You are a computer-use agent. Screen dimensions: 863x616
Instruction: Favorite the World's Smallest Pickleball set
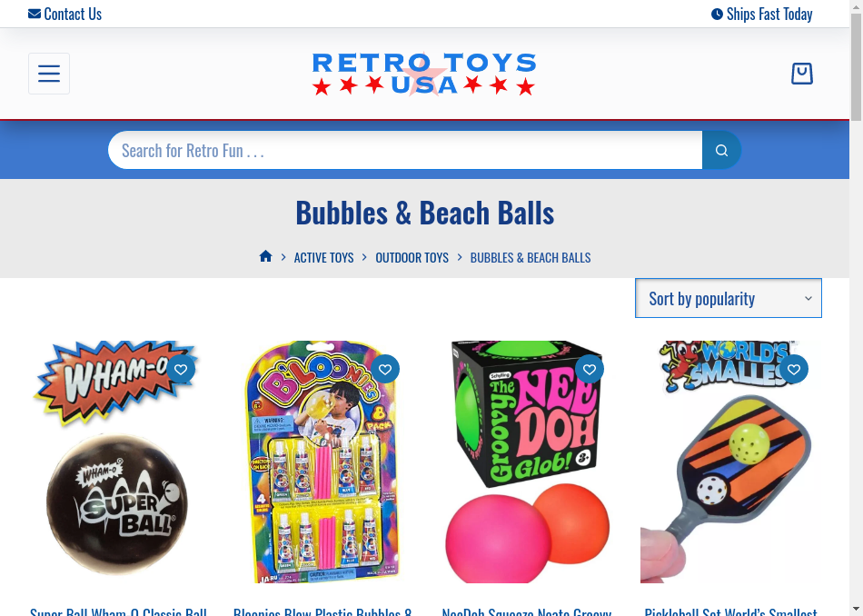pos(794,369)
